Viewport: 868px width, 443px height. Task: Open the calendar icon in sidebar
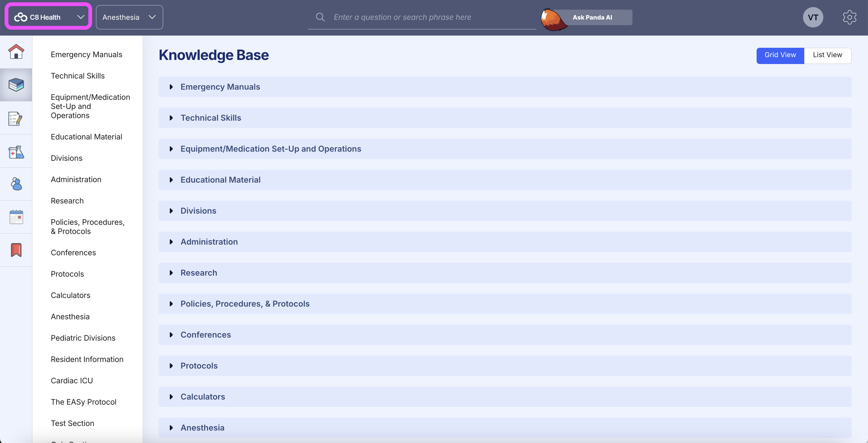click(16, 217)
